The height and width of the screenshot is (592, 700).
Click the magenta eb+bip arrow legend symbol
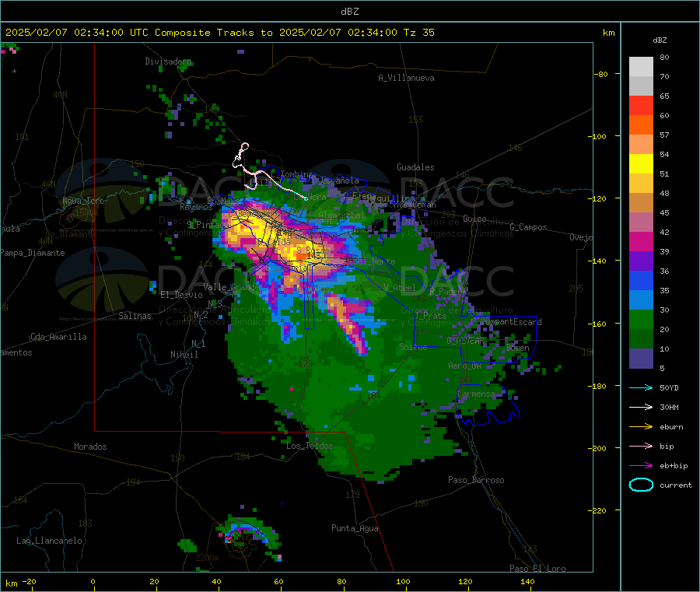641,466
